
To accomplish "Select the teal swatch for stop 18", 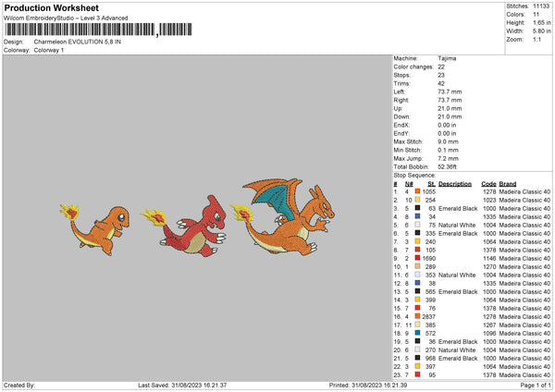I will [418, 334].
